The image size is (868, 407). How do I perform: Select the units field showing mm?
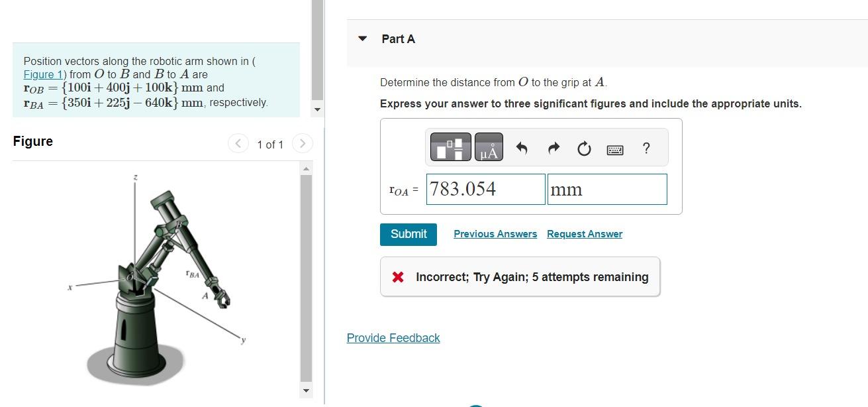point(607,189)
